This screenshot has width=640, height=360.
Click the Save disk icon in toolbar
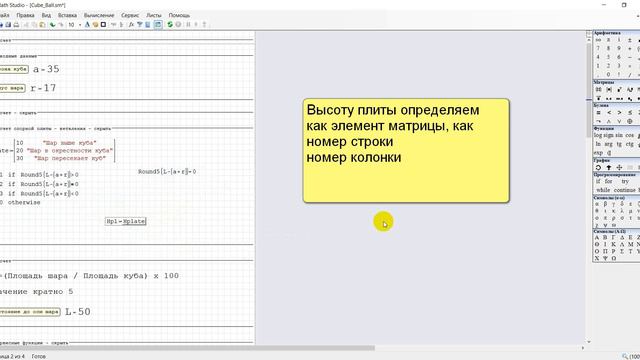click(8, 24)
